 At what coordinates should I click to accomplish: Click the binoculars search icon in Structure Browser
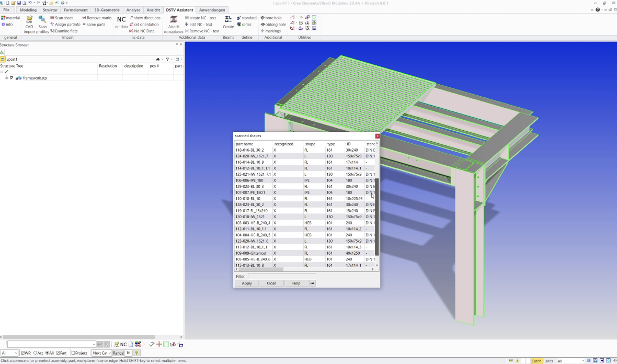[158, 59]
